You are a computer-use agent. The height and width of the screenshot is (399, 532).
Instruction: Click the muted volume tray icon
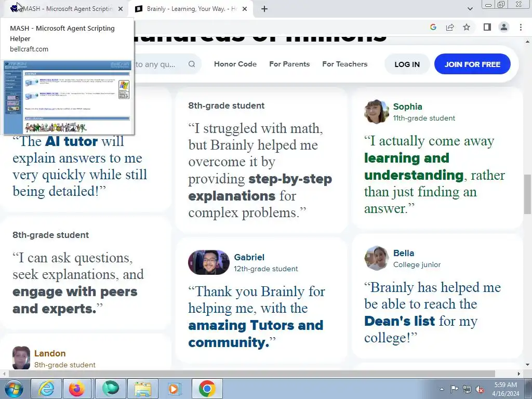coord(480,389)
